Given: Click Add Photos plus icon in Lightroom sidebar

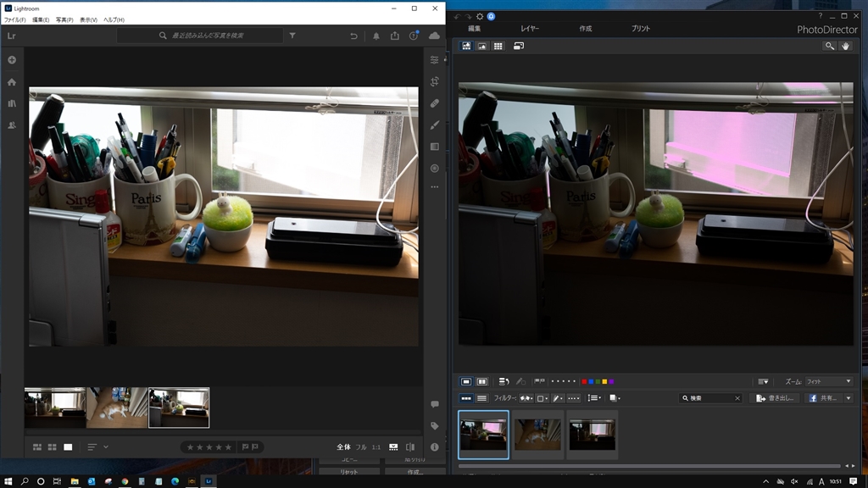Looking at the screenshot, I should 12,60.
